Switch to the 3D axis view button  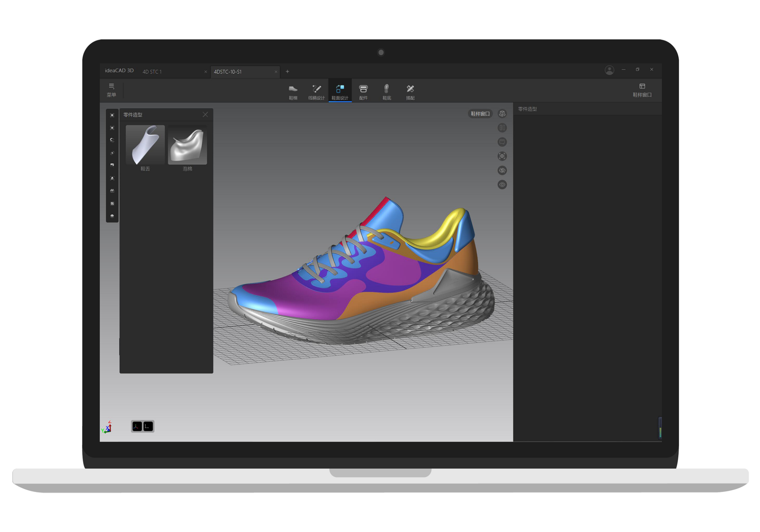(137, 426)
